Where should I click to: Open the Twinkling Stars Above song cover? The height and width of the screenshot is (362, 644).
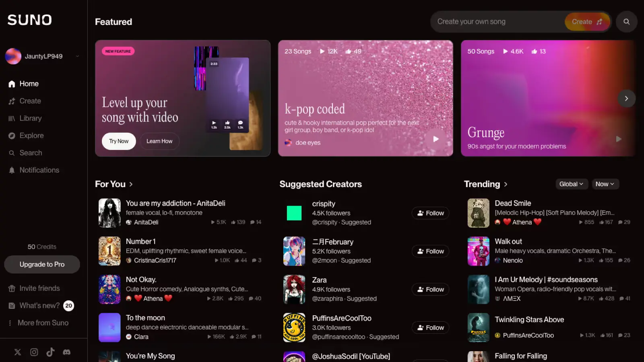478,327
